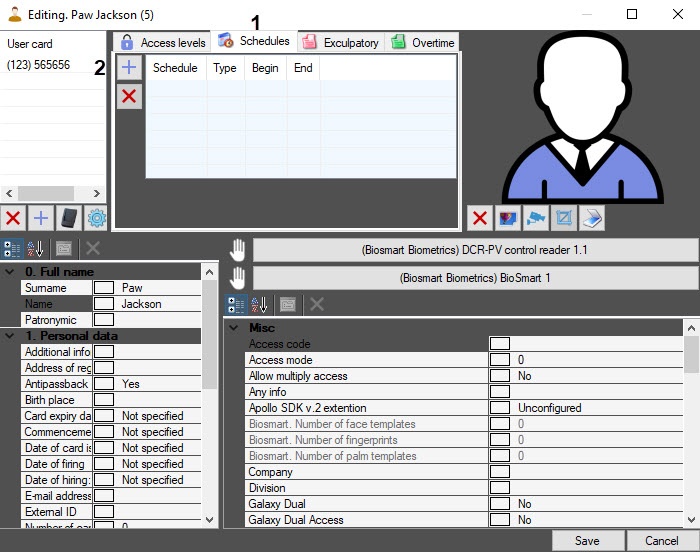Click the E-mail address value field
This screenshot has height=552, width=700.
[158, 496]
